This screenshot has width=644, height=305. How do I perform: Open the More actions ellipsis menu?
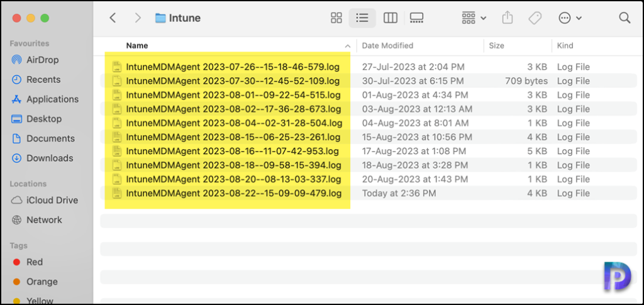[570, 18]
